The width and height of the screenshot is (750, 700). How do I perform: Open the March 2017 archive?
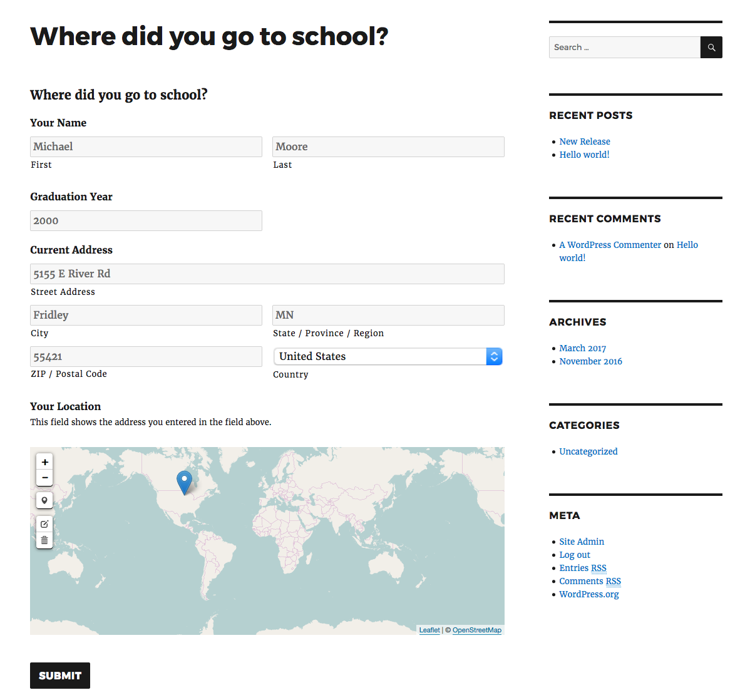(x=583, y=348)
